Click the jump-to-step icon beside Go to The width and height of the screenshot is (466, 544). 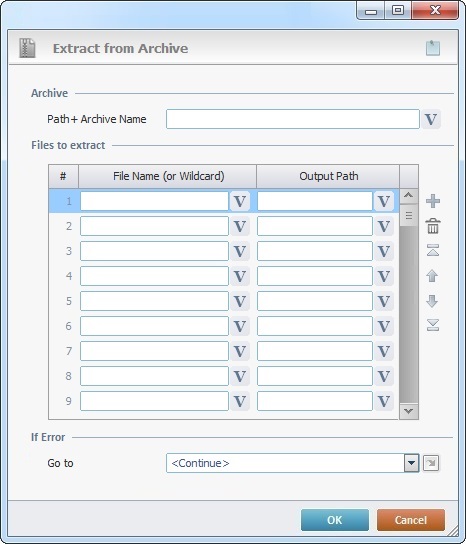point(431,463)
